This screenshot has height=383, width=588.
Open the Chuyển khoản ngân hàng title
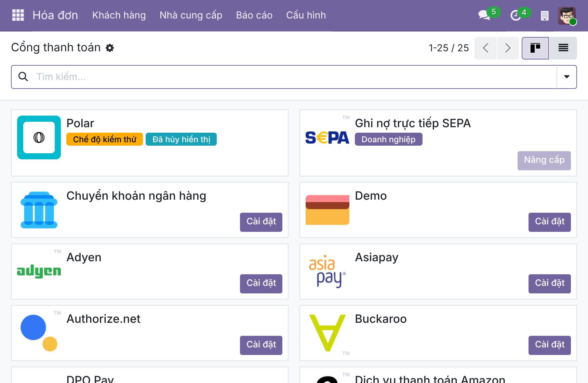(136, 196)
